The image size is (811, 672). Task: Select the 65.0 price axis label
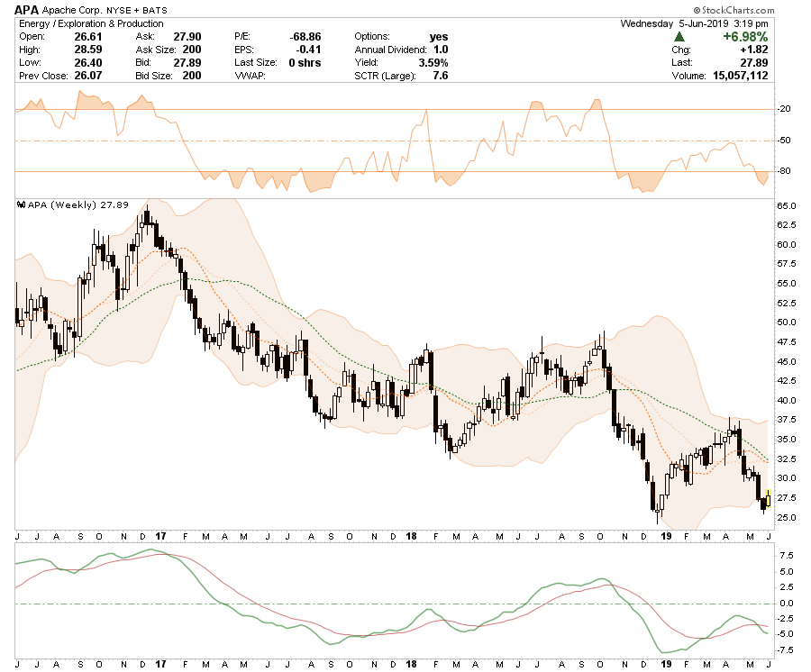(786, 205)
